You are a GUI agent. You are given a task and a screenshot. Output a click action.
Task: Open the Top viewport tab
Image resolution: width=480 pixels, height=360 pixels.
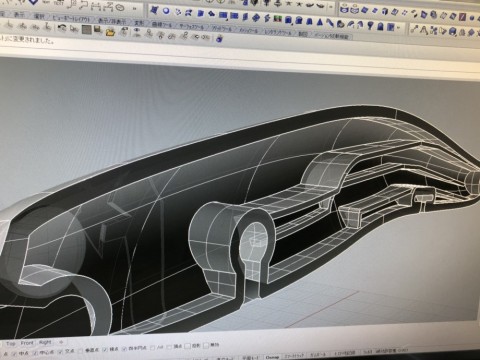coord(10,343)
